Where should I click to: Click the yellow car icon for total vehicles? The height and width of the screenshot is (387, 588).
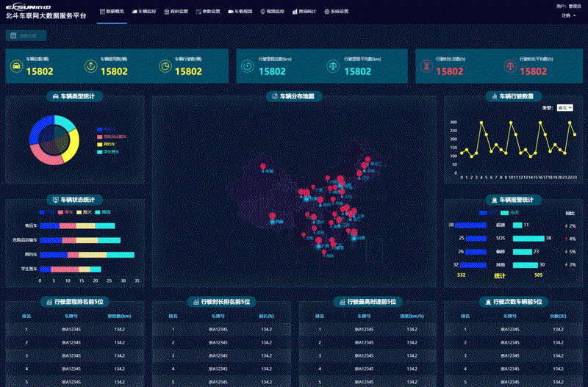point(16,66)
